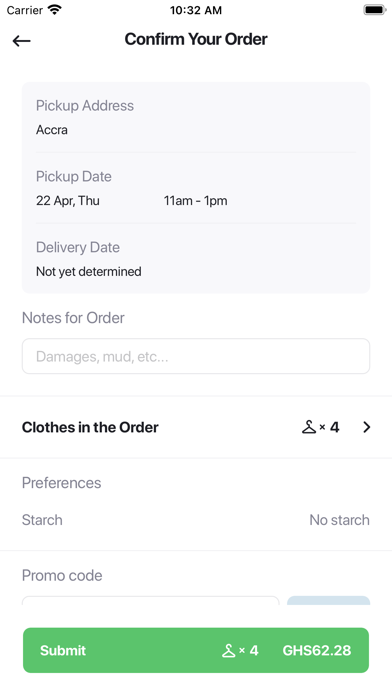
Task: Tap the 10:32 AM status clock
Action: (196, 10)
